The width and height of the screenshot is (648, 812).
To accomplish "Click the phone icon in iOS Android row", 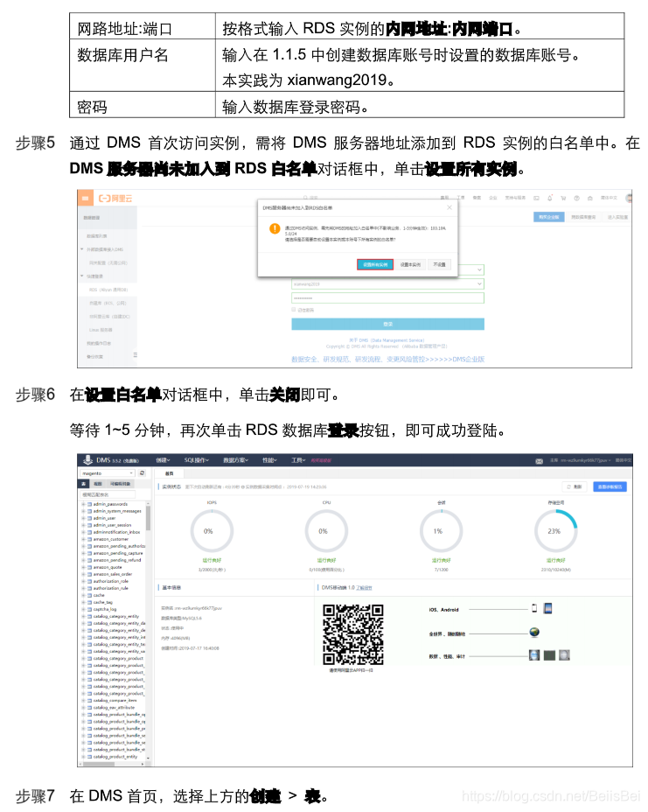I will 534,608.
